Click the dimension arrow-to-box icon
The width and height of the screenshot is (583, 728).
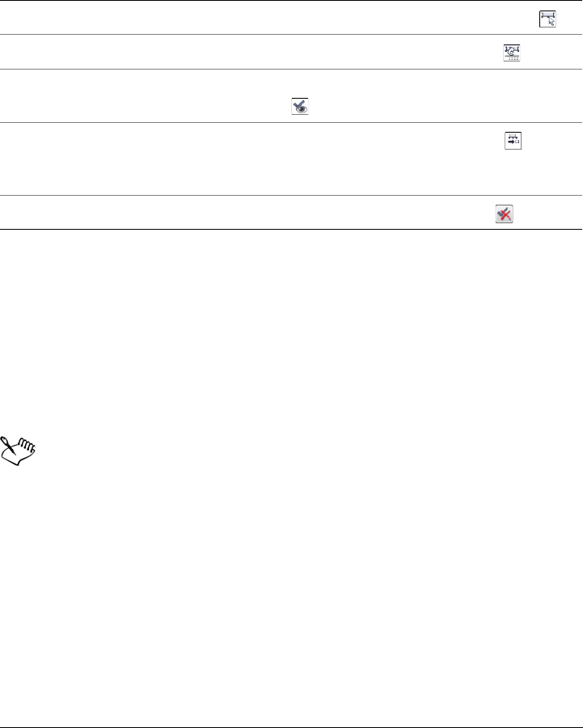513,141
